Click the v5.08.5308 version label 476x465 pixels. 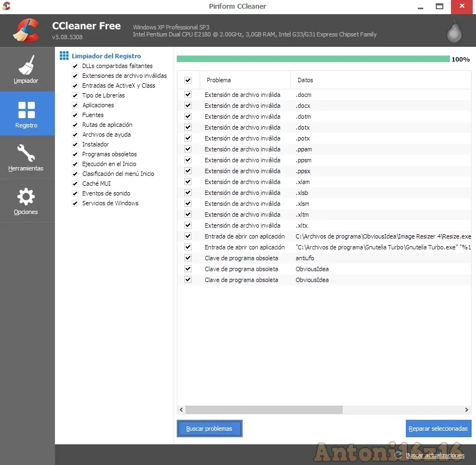(67, 37)
